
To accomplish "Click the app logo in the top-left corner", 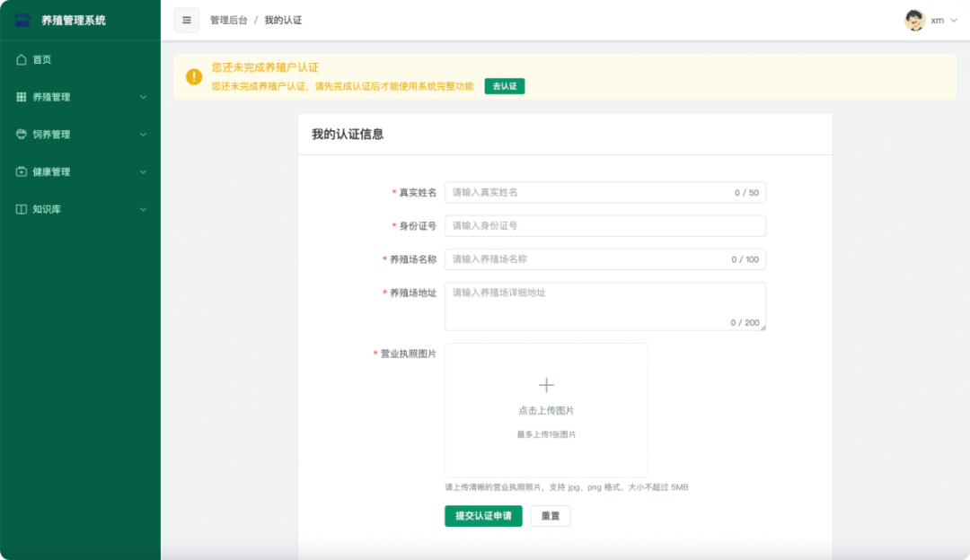I will click(22, 19).
